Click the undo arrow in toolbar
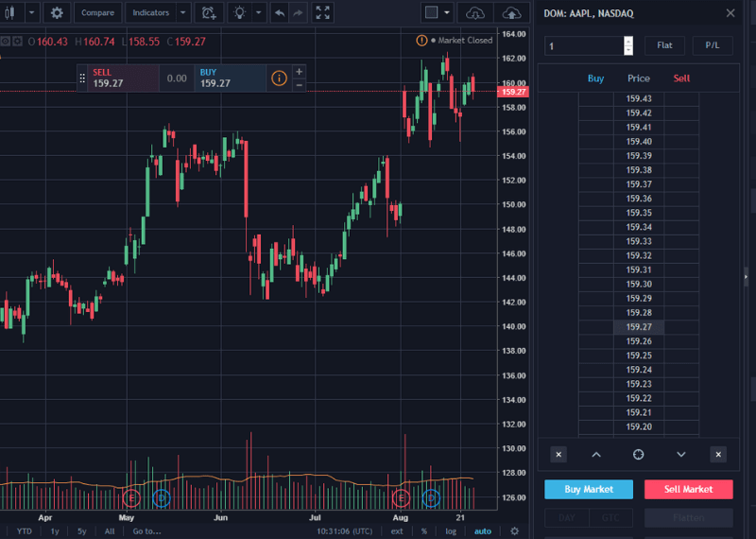Screen dimensions: 756x539 [279, 13]
